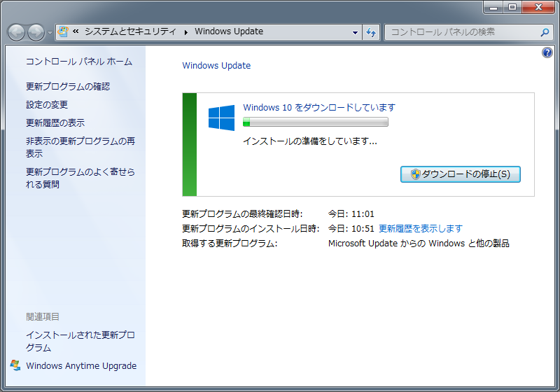Open Windows Anytime Upgrade link
This screenshot has height=392, width=560.
[x=81, y=365]
